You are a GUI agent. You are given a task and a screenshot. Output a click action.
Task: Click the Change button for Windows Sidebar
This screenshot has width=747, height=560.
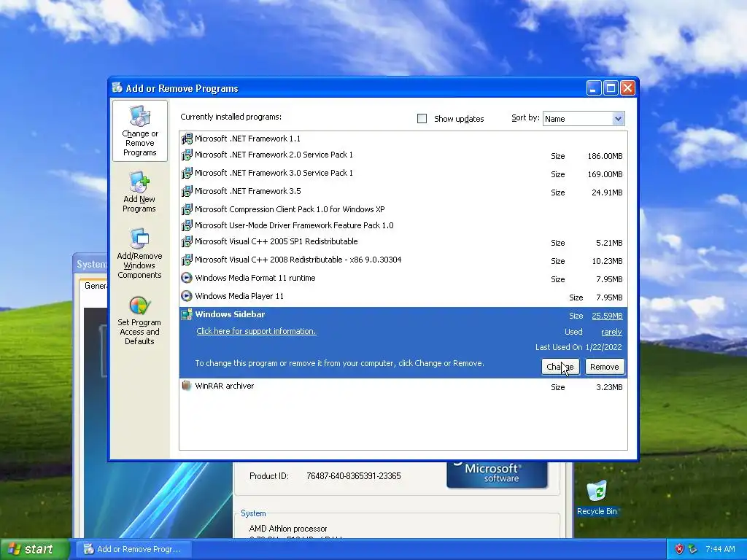click(x=560, y=367)
